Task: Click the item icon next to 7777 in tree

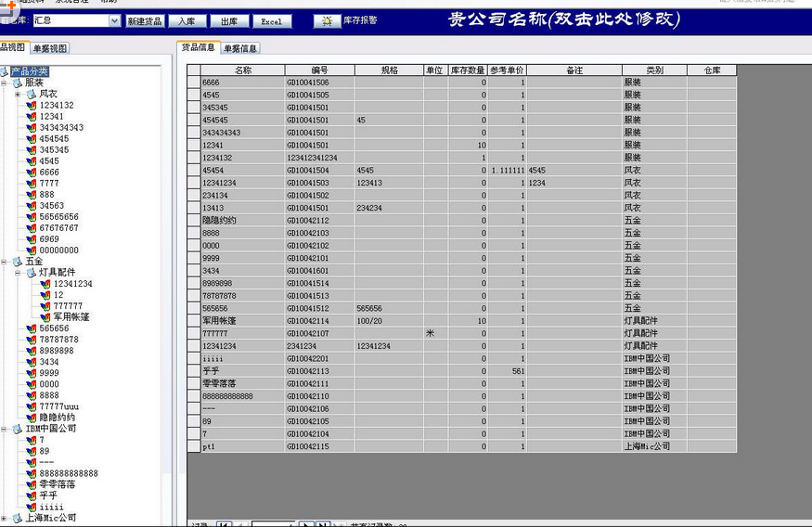Action: point(32,184)
